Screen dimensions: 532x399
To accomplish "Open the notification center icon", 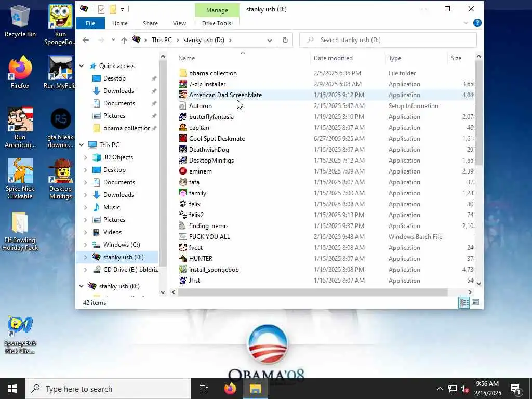I will 515,389.
